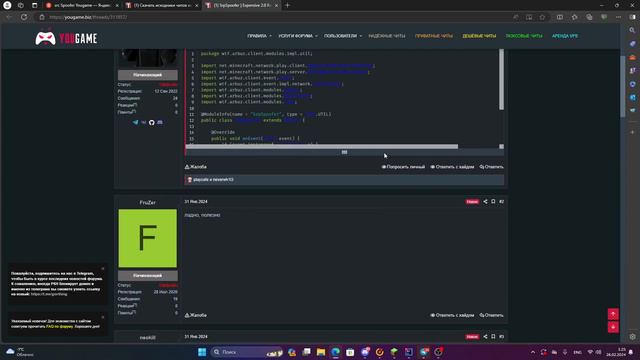This screenshot has width=640, height=360.
Task: Open ДЕШЁВЫЕ ЧИТЫ navigation link
Action: pyautogui.click(x=479, y=36)
